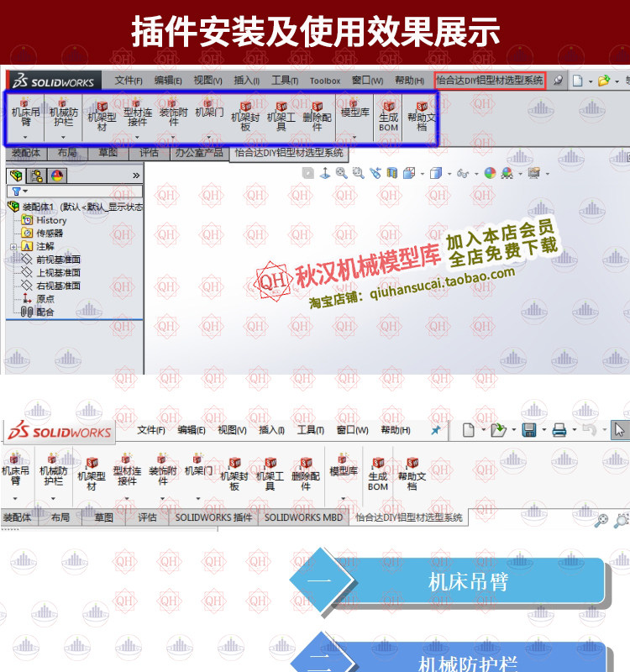Click Previous View icon in upper view toolbar
This screenshot has height=672, width=630.
click(375, 173)
